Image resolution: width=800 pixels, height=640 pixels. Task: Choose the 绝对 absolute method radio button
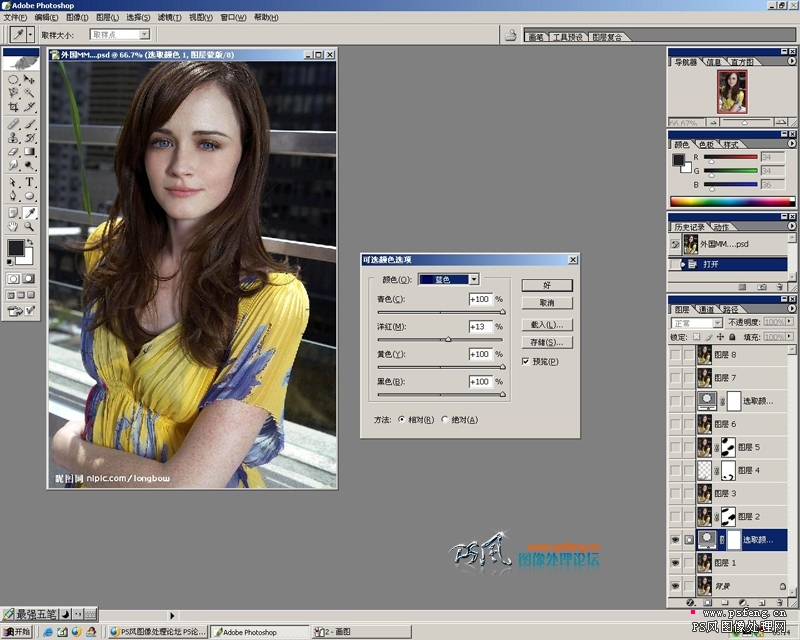click(445, 420)
